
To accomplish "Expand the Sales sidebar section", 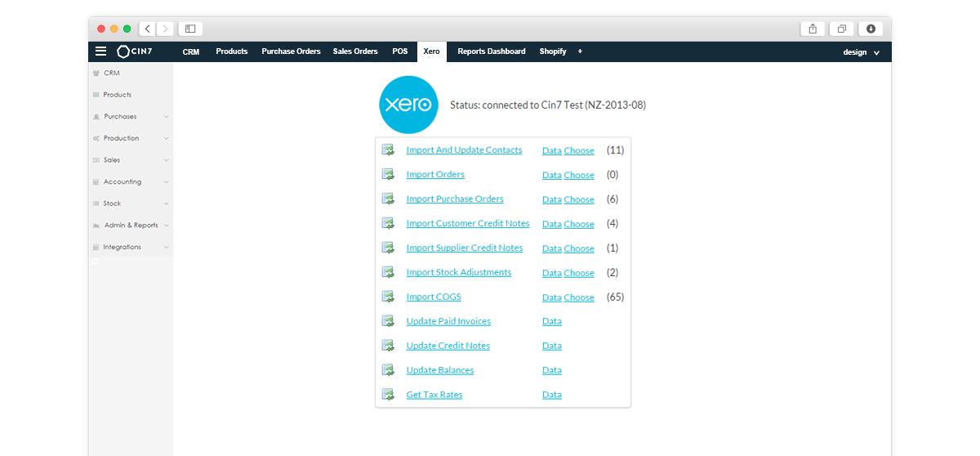I will pos(131,160).
